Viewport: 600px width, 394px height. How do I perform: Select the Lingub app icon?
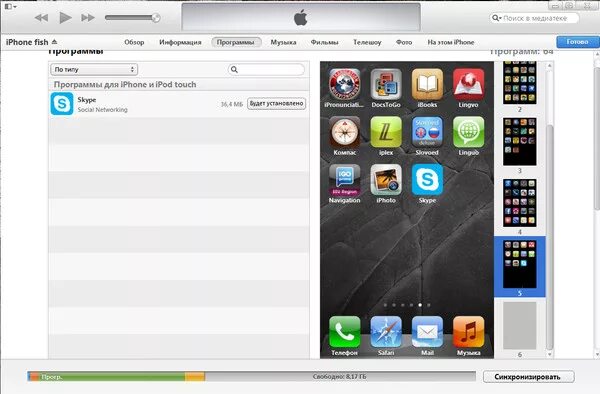pos(468,132)
